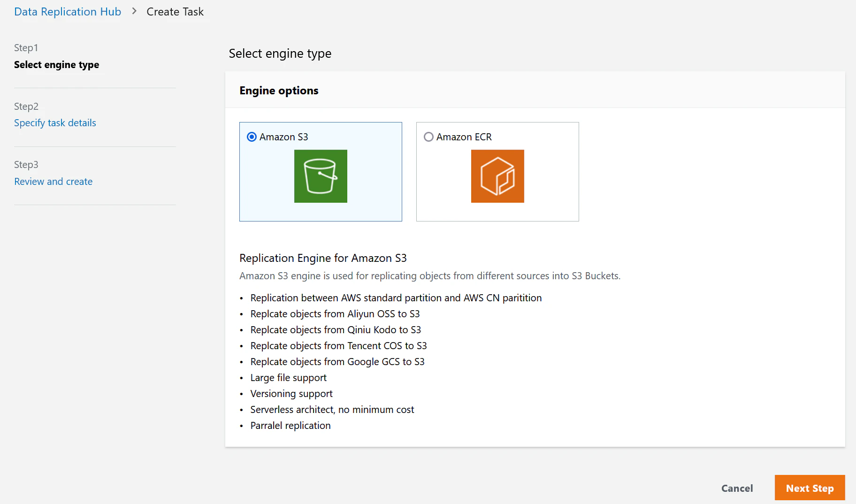Click the breadcrumb chevron separator
The width and height of the screenshot is (856, 504).
coord(134,11)
